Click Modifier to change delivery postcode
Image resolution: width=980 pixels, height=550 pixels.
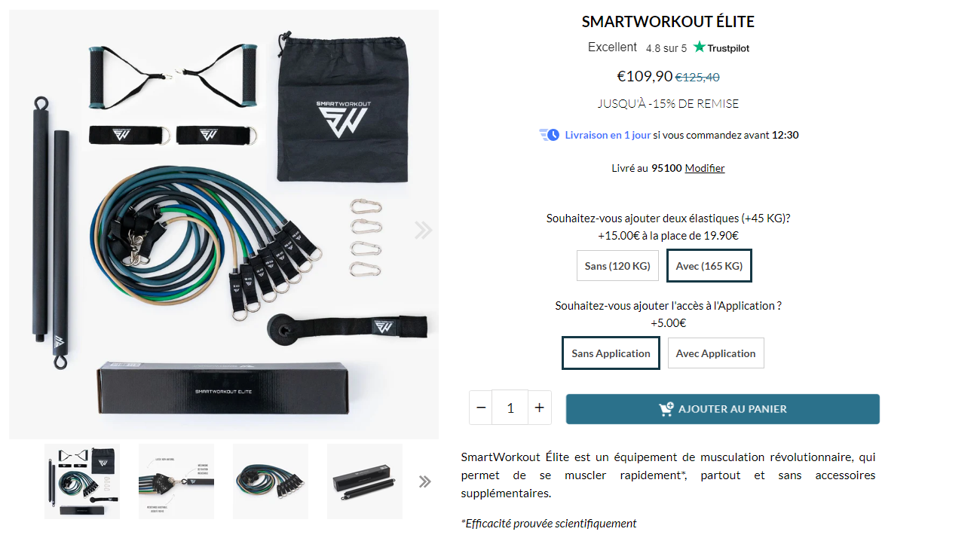coord(705,168)
